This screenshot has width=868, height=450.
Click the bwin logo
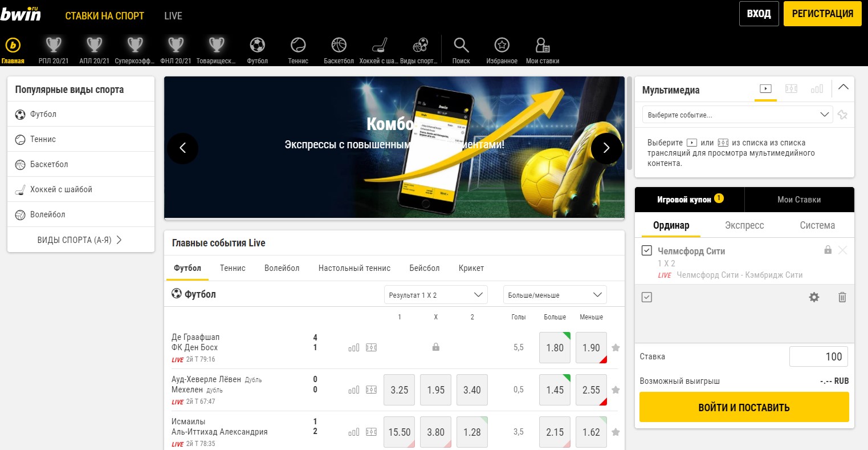22,14
